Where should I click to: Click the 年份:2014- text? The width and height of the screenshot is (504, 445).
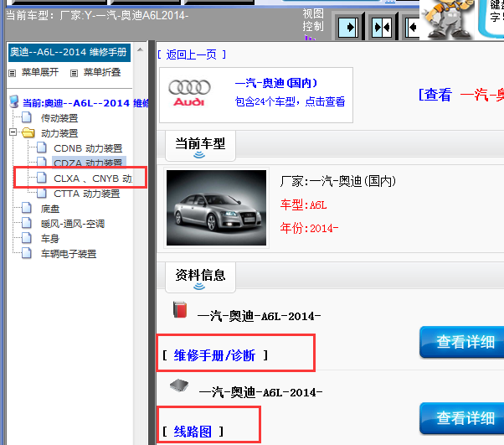pyautogui.click(x=309, y=228)
